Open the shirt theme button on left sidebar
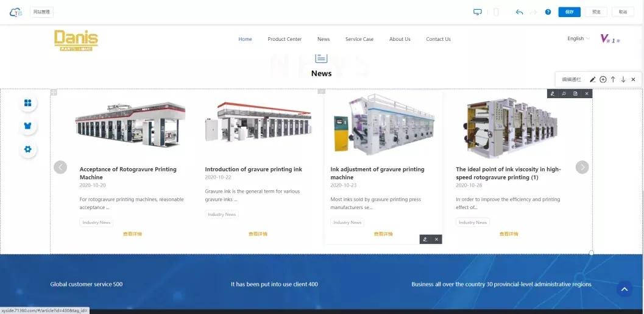Screen dimensions: 644x314 28,126
